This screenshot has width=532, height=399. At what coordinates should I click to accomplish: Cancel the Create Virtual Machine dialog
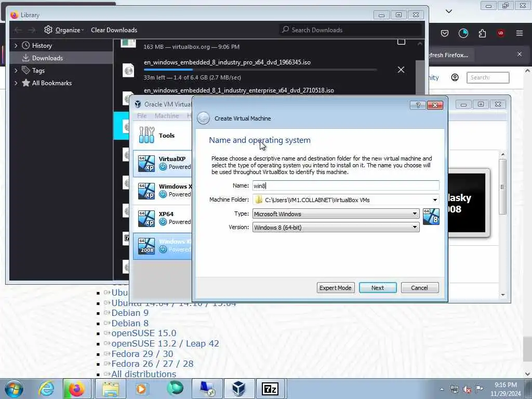click(x=420, y=288)
